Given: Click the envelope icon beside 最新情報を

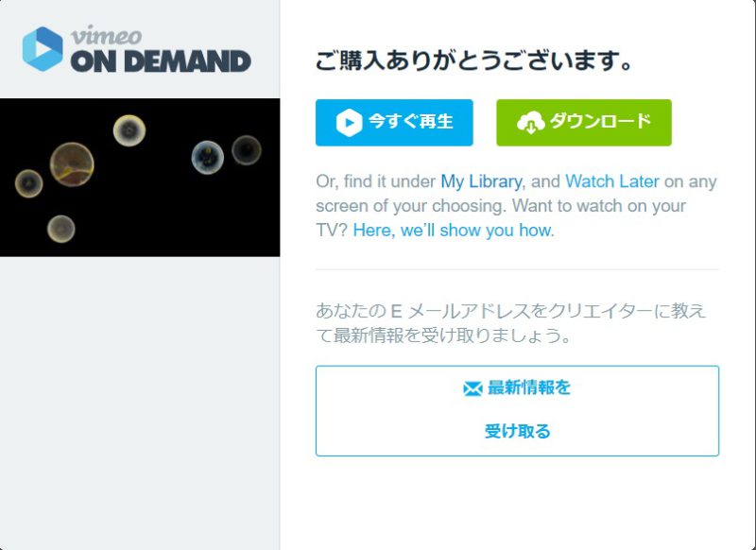Looking at the screenshot, I should pos(472,388).
